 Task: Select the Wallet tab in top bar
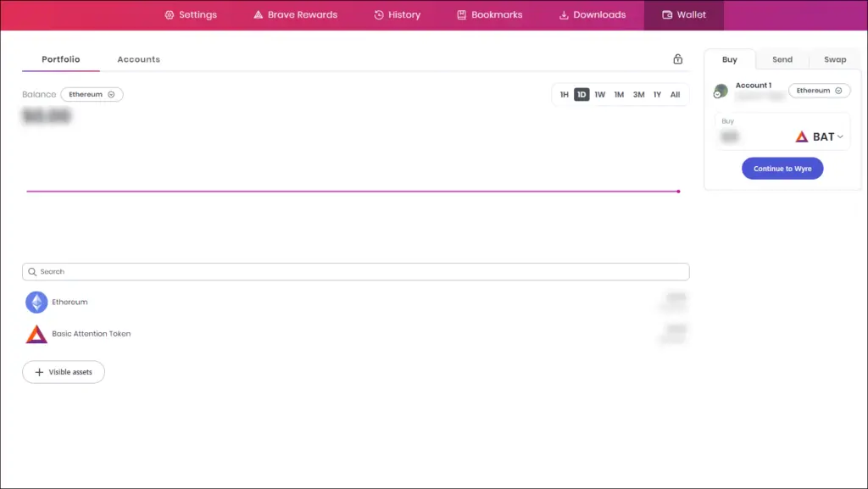684,15
